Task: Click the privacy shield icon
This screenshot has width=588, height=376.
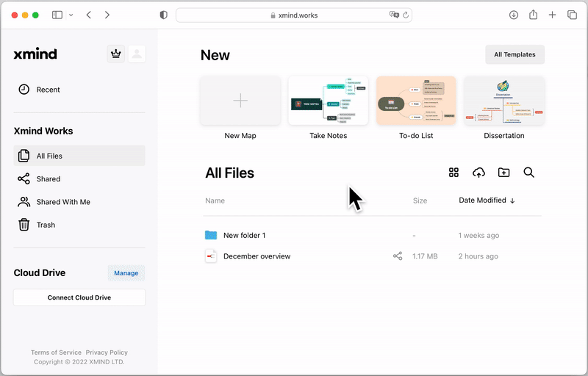Action: pos(163,15)
